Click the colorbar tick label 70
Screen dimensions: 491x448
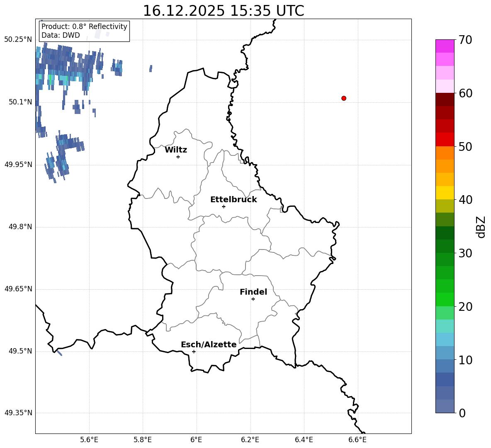click(x=465, y=40)
